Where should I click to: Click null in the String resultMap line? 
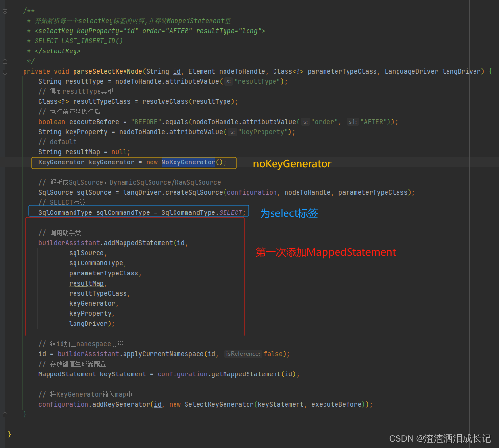(119, 152)
